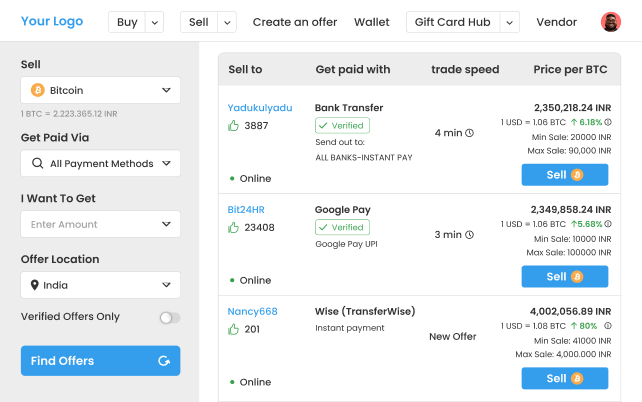Click the thumbs-up icon for Bit24HR

tap(234, 227)
